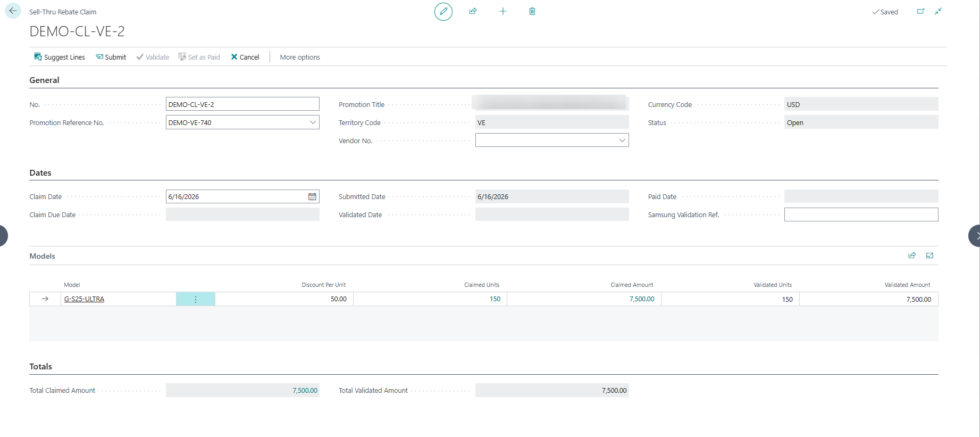Collapse the General section header

[x=44, y=80]
